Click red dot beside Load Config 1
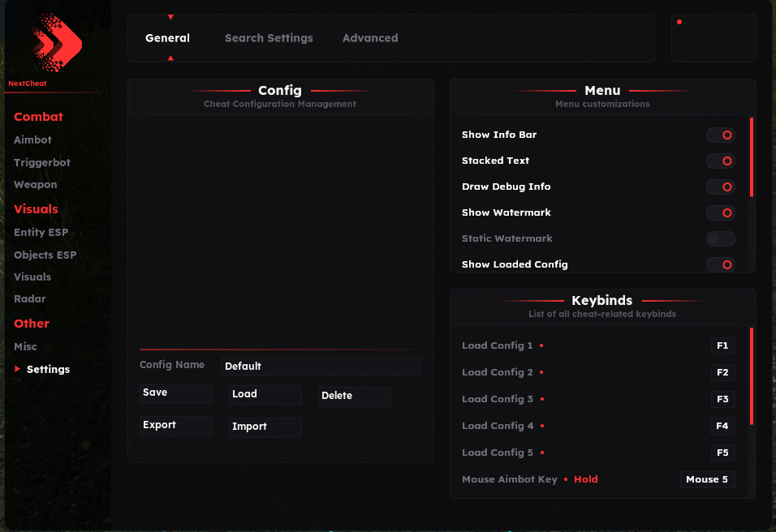Viewport: 776px width, 532px height. pyautogui.click(x=541, y=345)
